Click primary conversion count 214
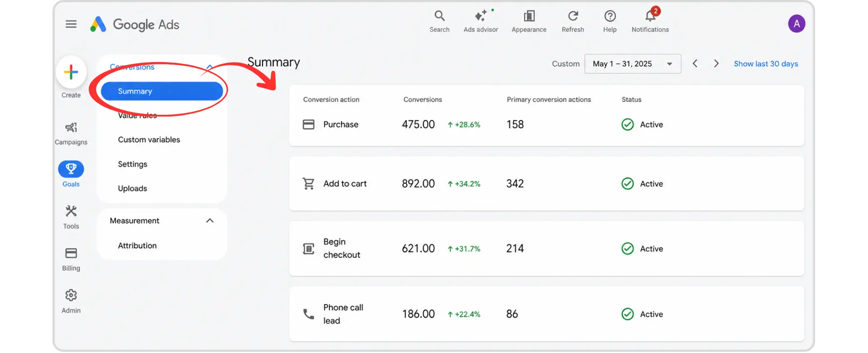Viewport: 868px width, 353px height. pos(515,249)
